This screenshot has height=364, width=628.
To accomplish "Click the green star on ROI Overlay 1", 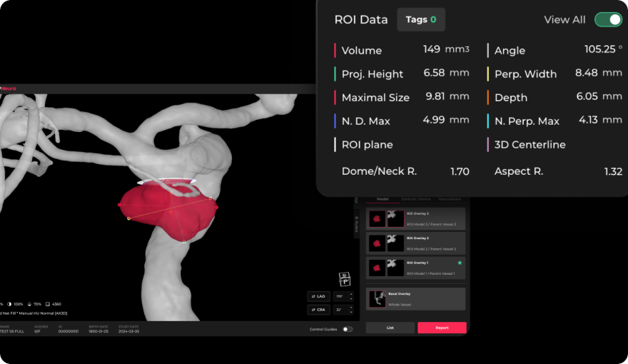I will pos(460,263).
